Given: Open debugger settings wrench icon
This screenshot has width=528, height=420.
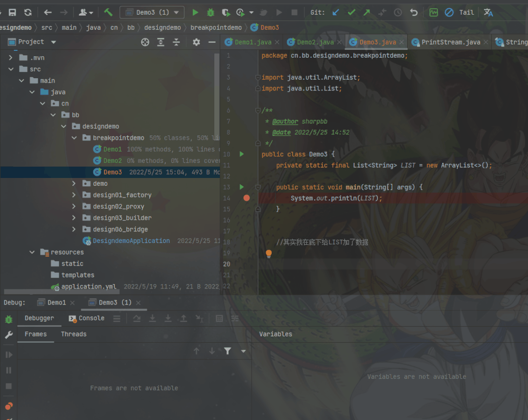Looking at the screenshot, I should (9, 334).
